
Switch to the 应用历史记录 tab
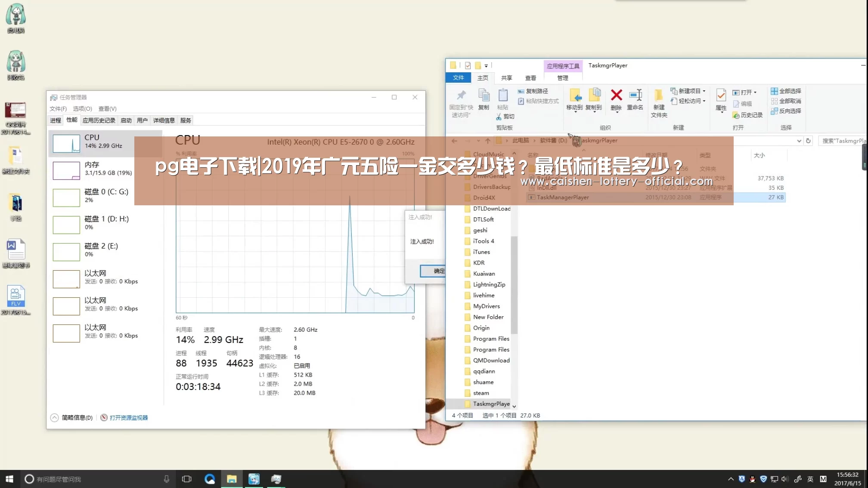(99, 120)
